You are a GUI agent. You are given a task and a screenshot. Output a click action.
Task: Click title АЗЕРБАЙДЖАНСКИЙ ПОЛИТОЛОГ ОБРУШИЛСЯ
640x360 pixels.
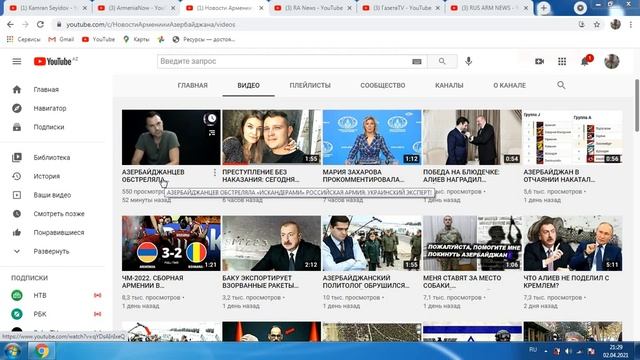pyautogui.click(x=366, y=282)
